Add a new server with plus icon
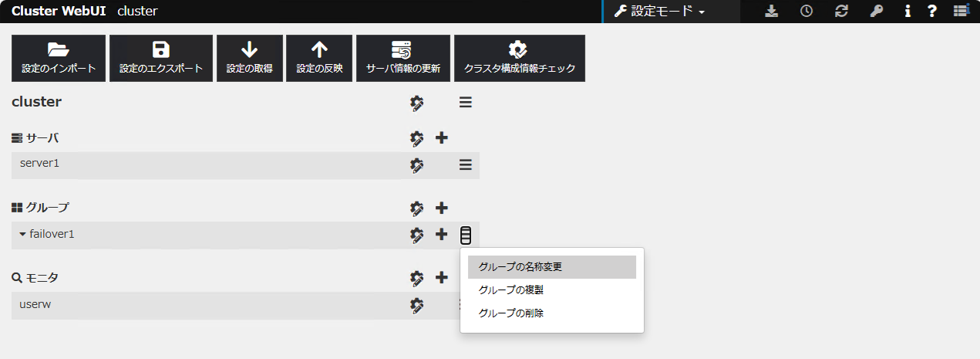Viewport: 980px width, 359px height. pyautogui.click(x=442, y=138)
